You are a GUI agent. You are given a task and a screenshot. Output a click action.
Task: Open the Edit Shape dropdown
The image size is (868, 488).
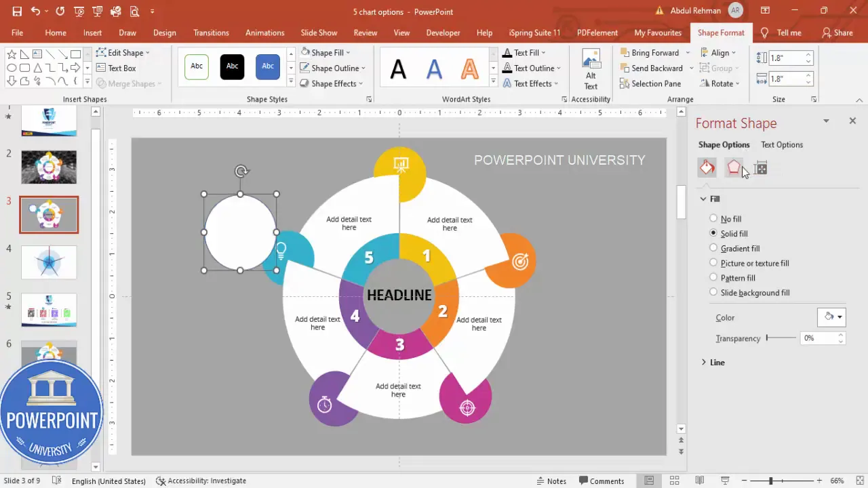[123, 52]
